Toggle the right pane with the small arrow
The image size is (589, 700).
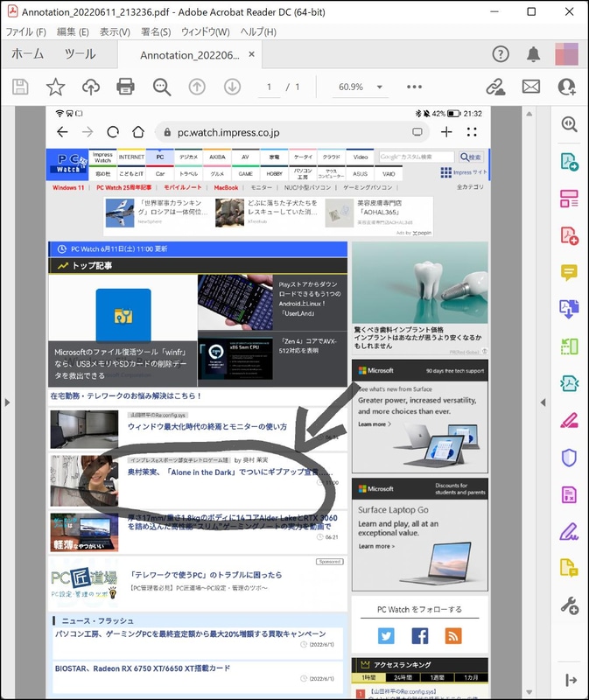point(543,402)
